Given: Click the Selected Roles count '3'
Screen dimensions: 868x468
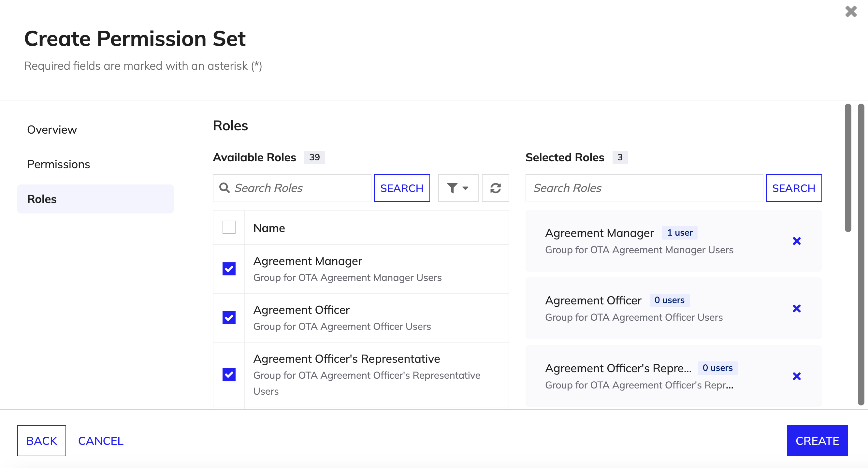Looking at the screenshot, I should (x=620, y=157).
